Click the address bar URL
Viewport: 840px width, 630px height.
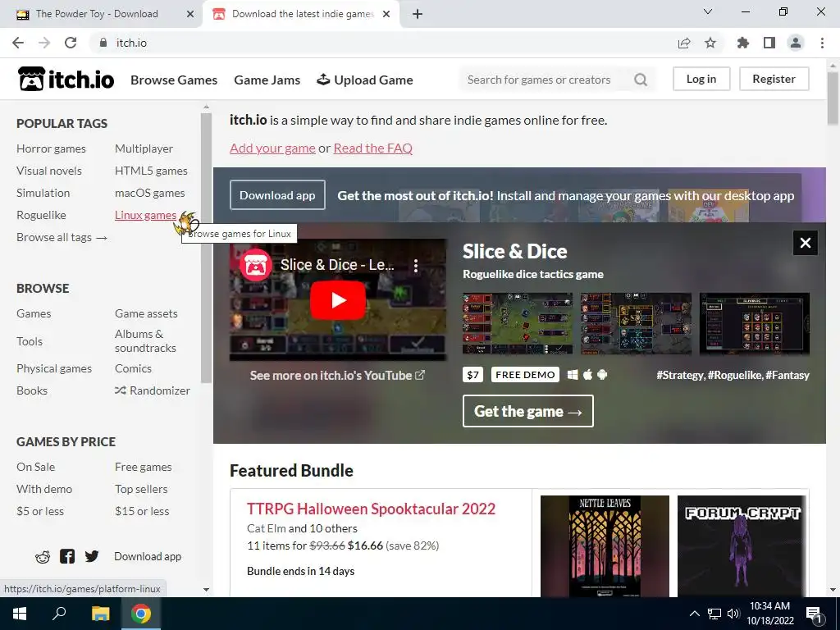(132, 43)
